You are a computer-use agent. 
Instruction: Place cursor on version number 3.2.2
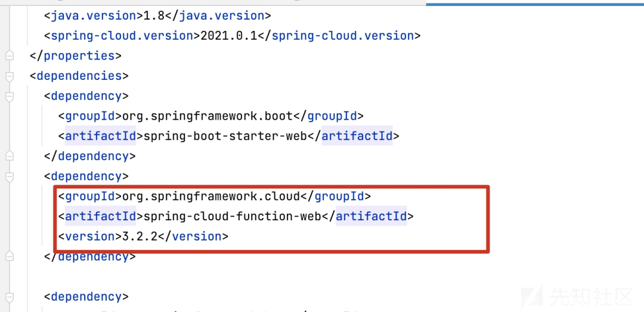pyautogui.click(x=140, y=236)
